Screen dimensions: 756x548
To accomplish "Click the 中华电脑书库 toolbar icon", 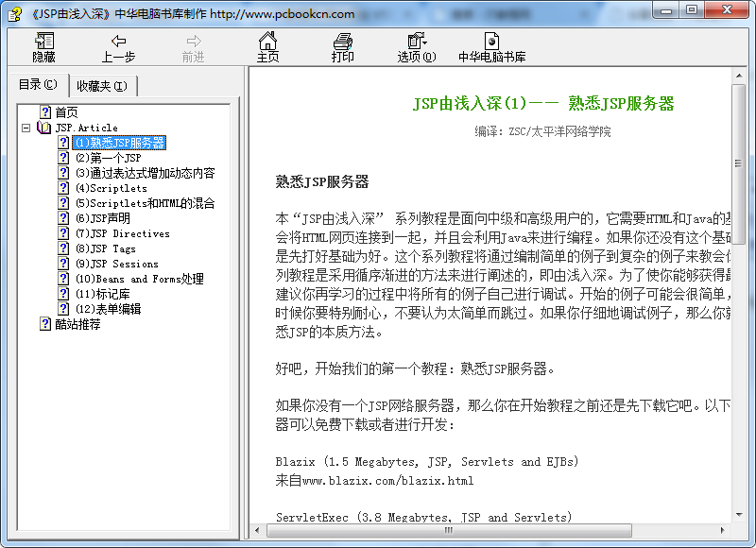I will click(x=491, y=47).
